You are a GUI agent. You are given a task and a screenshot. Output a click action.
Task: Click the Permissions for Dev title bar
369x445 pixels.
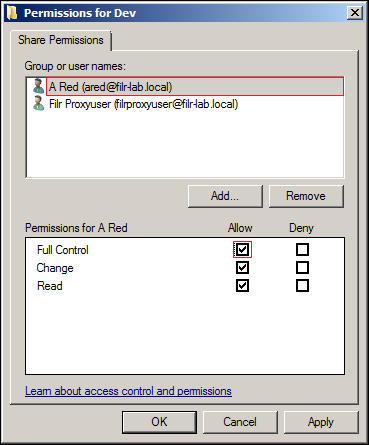click(183, 13)
